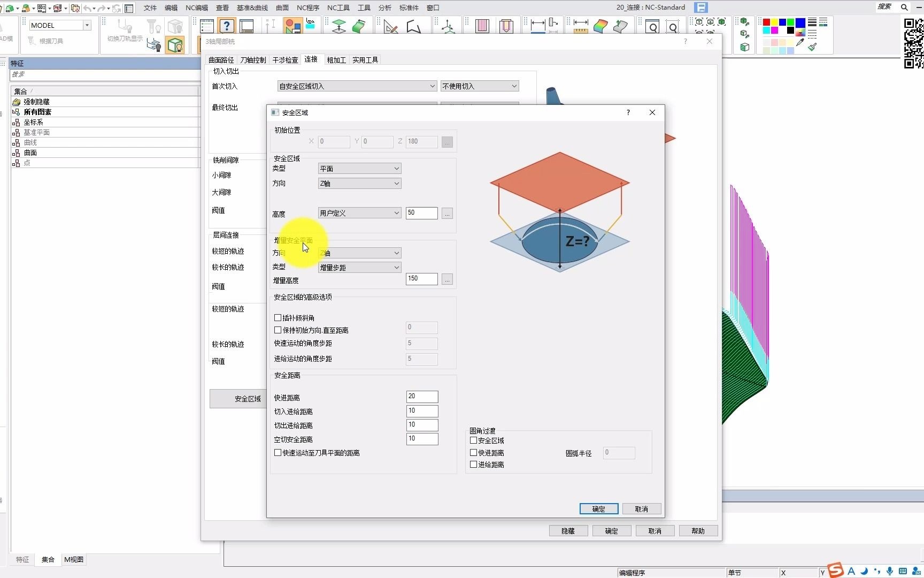Enable the 插补倾斜角 checkbox

tap(278, 318)
